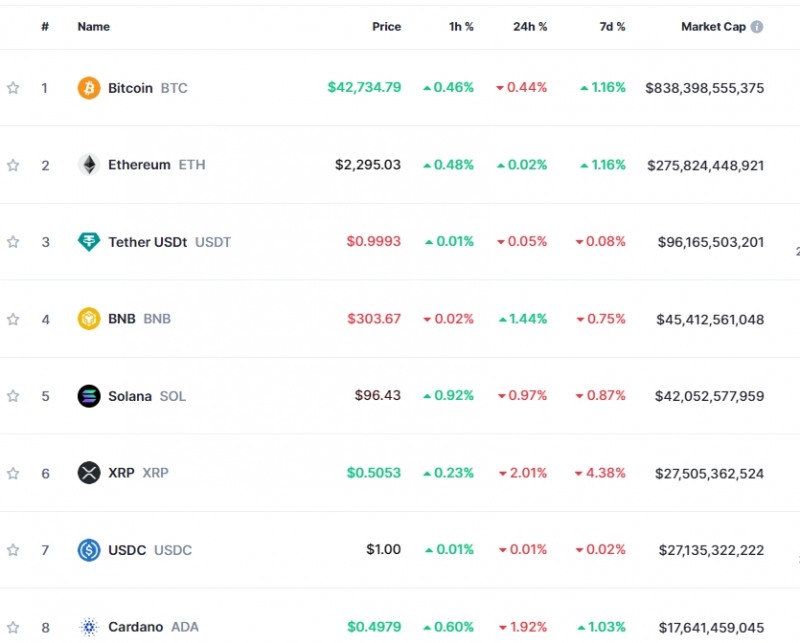Viewport: 800px width, 643px height.
Task: Toggle watchlist star for Ethereum
Action: (13, 165)
